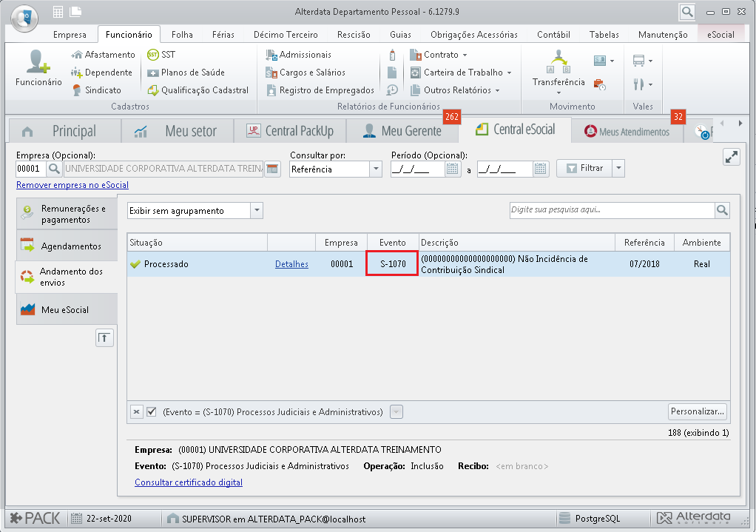Viewport: 756px width, 532px height.
Task: Open the Cargos e Salários report
Action: coord(306,73)
